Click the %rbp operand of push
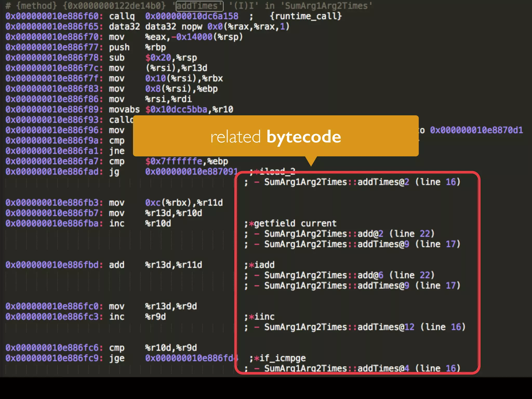532x399 pixels. click(155, 48)
